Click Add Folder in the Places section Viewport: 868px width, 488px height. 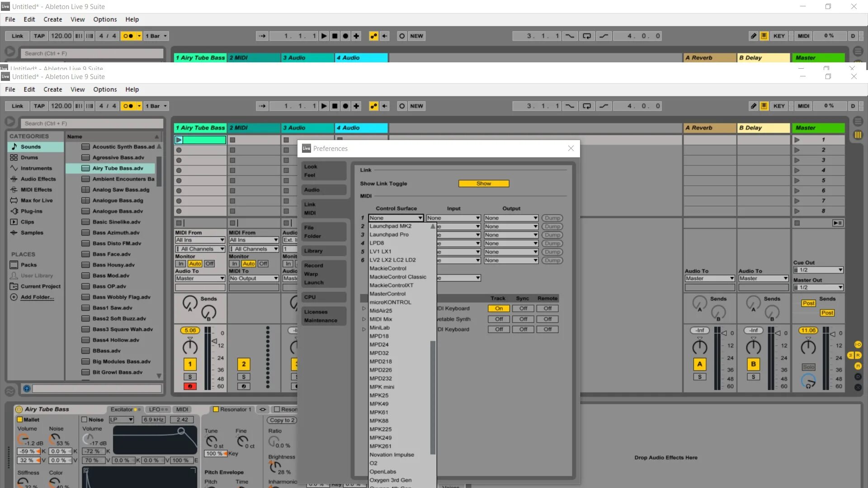36,297
